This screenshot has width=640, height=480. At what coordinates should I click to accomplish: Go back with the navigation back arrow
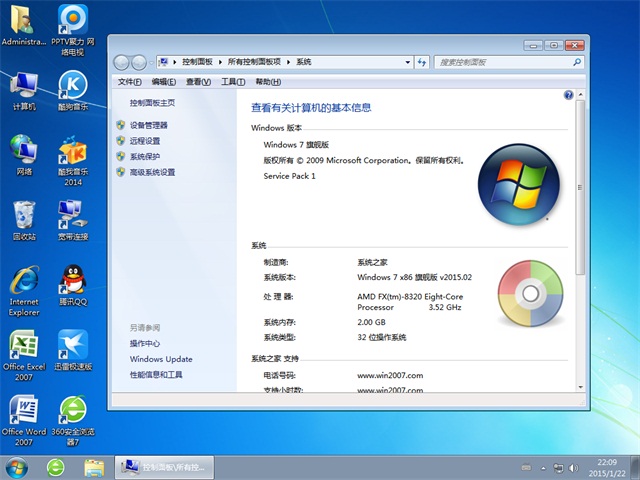(122, 62)
